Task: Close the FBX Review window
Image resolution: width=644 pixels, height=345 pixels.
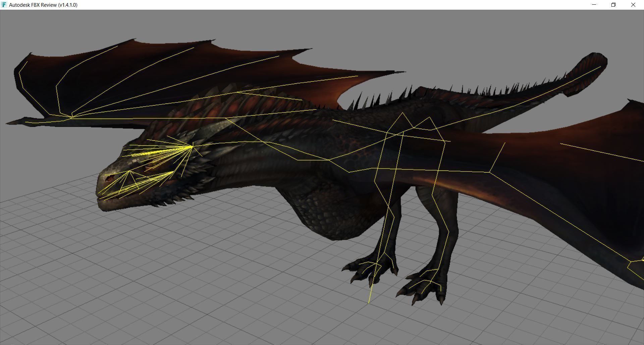Action: tap(633, 5)
